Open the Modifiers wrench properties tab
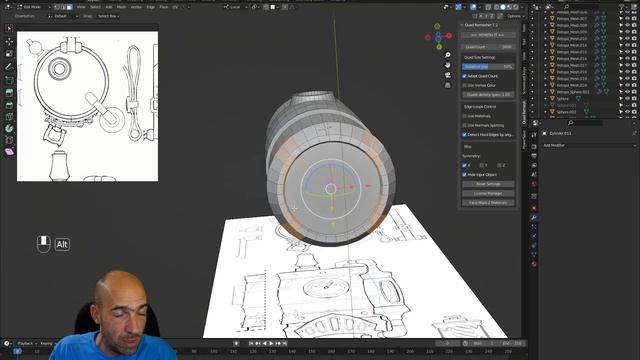This screenshot has width=640, height=360. pos(534,217)
